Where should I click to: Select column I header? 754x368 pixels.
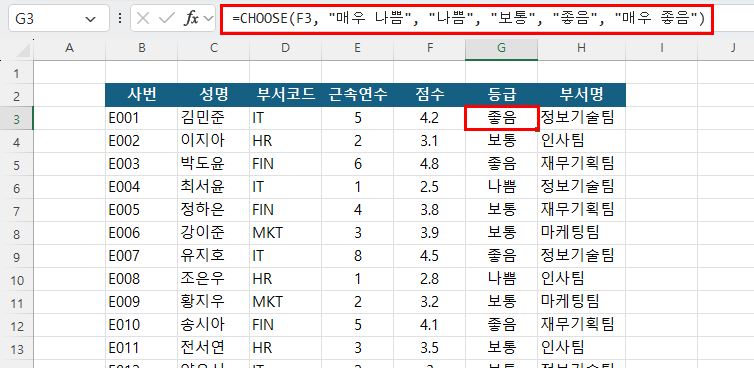pyautogui.click(x=662, y=48)
